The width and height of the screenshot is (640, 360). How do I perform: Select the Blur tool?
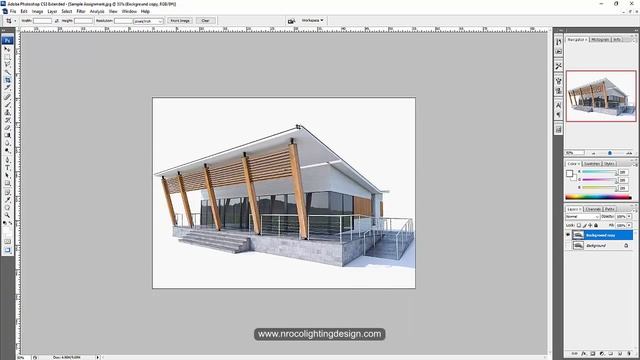(7, 143)
